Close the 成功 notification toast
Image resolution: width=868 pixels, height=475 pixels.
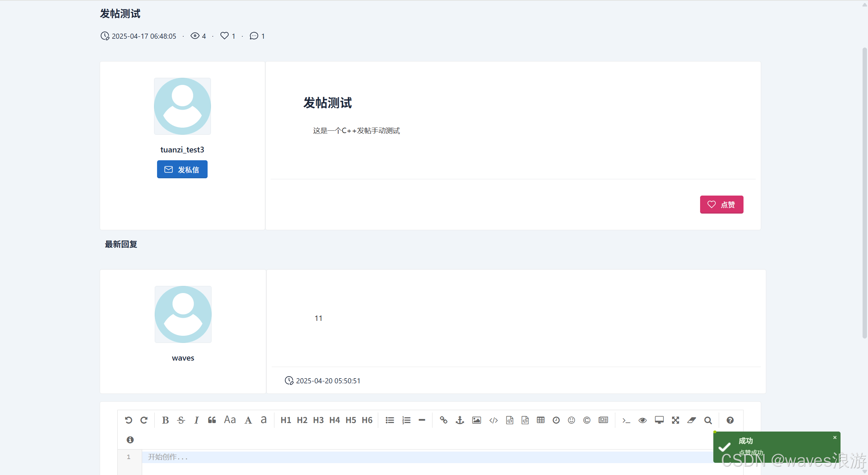[834, 437]
